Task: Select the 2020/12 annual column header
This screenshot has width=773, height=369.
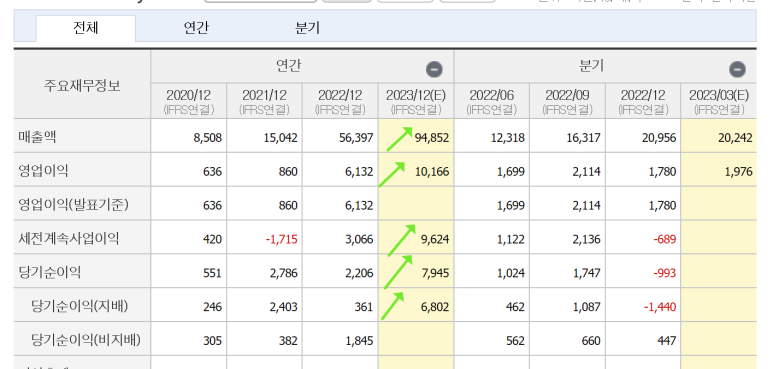Action: 189,101
